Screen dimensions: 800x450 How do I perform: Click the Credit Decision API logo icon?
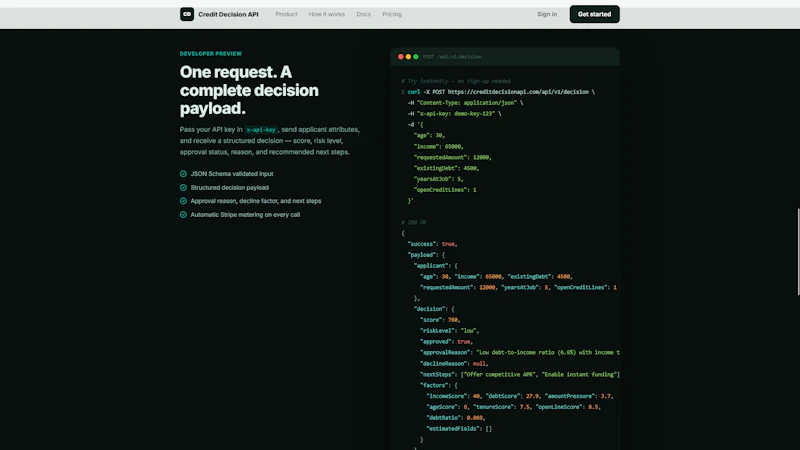pos(187,14)
